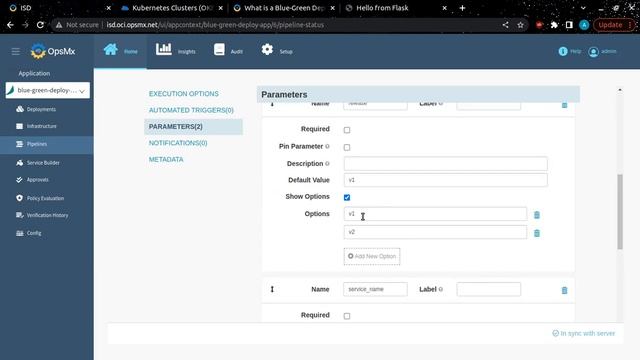Open the browser extensions puzzle icon
The height and width of the screenshot is (360, 640).
pyautogui.click(x=554, y=25)
